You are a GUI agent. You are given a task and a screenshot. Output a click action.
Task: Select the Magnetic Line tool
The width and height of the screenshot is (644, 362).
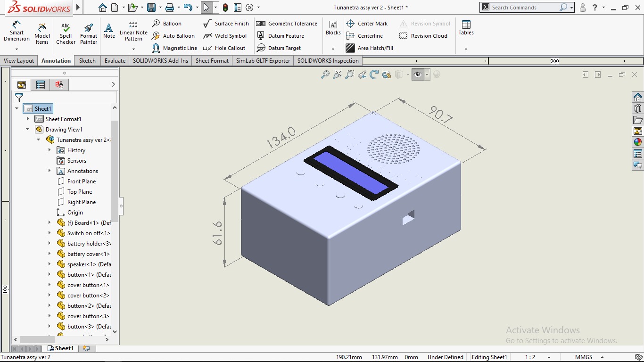click(x=175, y=48)
